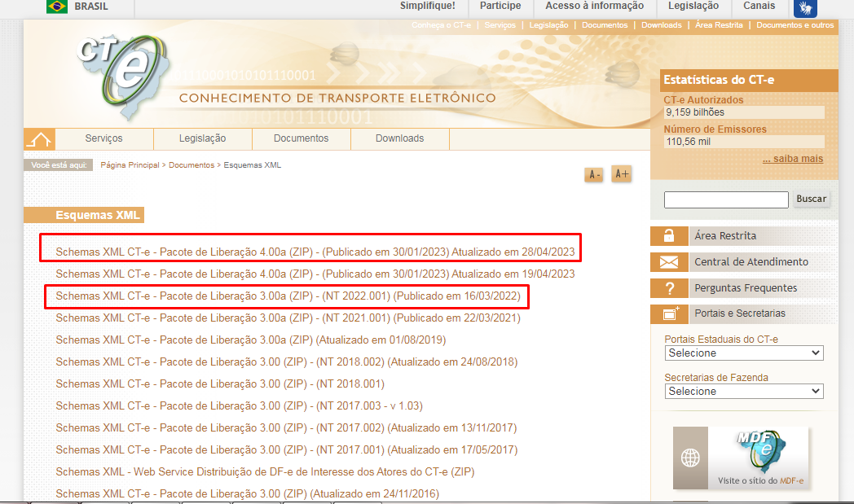This screenshot has width=854, height=504.
Task: Download Pacote 3.00 NT 2017.001
Action: (287, 450)
